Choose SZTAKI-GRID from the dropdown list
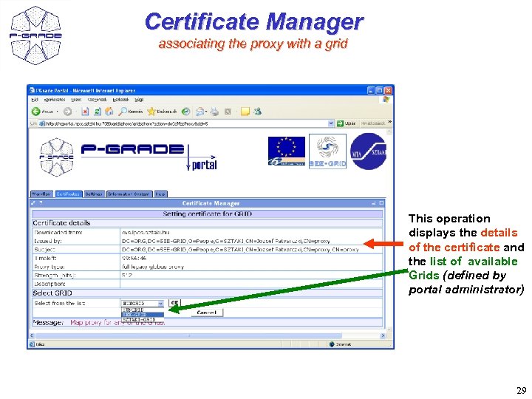This screenshot has height=399, width=532. click(x=143, y=319)
